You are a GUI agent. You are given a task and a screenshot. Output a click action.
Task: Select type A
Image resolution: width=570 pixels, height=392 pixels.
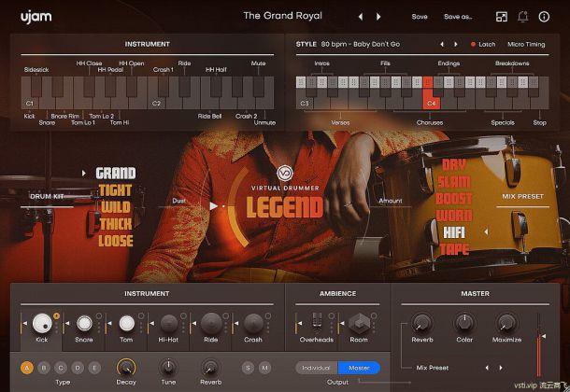[x=27, y=368]
